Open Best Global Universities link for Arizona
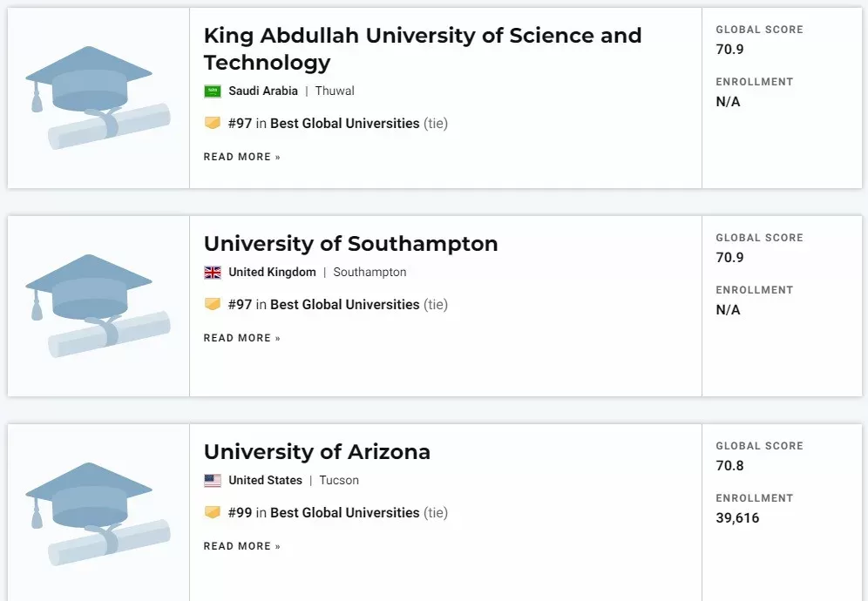This screenshot has width=868, height=601. pyautogui.click(x=345, y=512)
